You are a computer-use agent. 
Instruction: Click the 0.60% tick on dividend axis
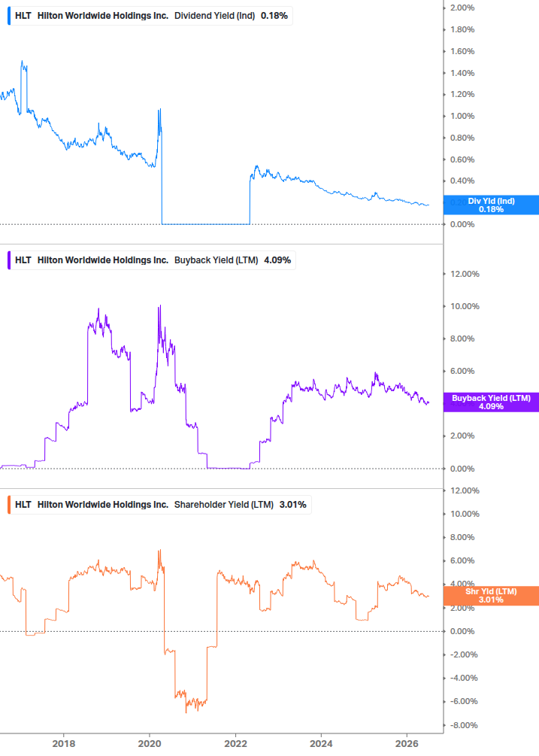462,159
